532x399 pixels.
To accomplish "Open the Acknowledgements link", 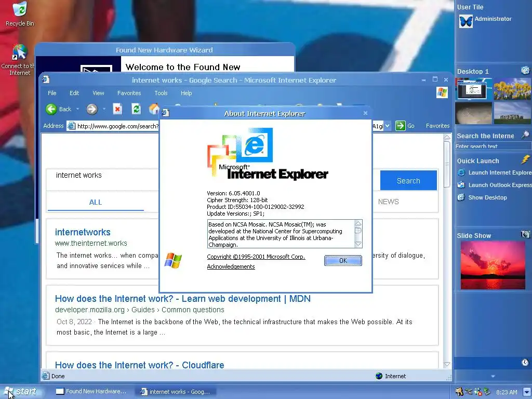I will click(231, 267).
